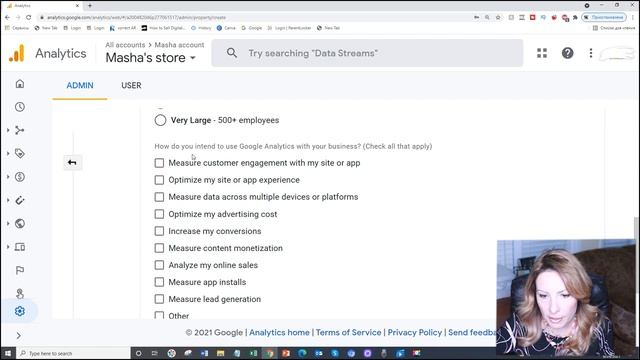Open the Task View icon on taskbar
Viewport: 640px width, 360px height.
(x=155, y=353)
